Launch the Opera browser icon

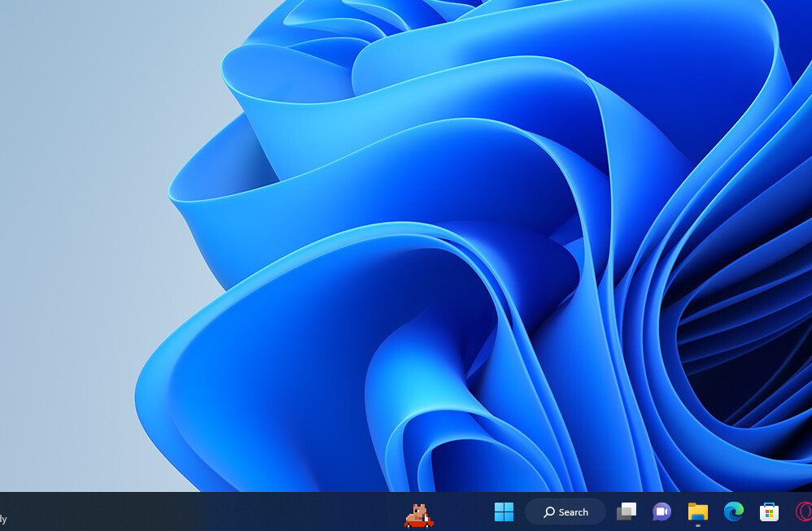[803, 511]
